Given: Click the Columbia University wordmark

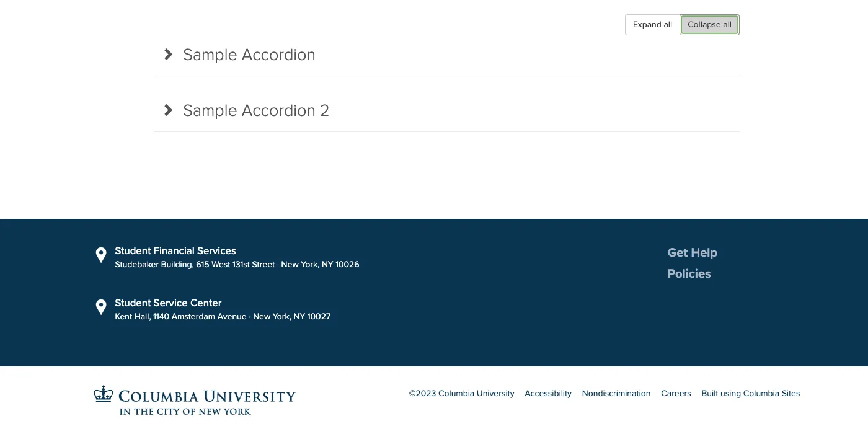Looking at the screenshot, I should [207, 402].
